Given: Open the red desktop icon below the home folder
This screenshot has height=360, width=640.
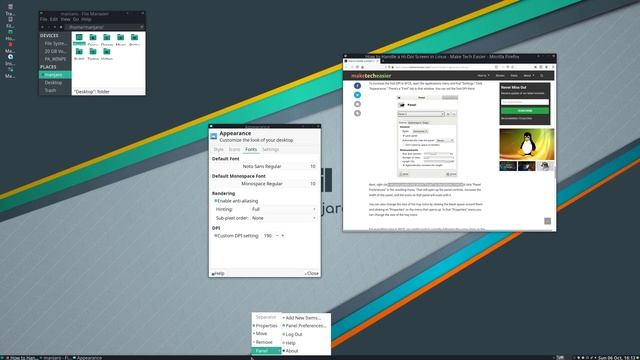Looking at the screenshot, I should [10, 44].
